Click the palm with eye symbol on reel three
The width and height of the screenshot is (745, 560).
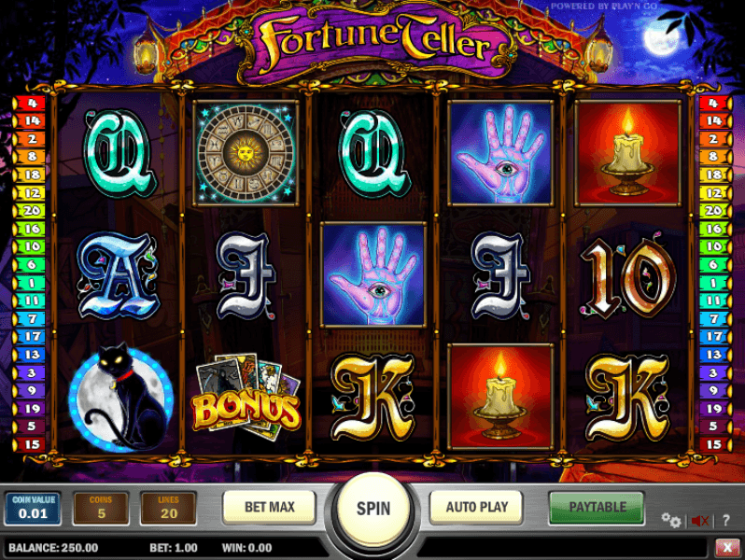click(373, 274)
